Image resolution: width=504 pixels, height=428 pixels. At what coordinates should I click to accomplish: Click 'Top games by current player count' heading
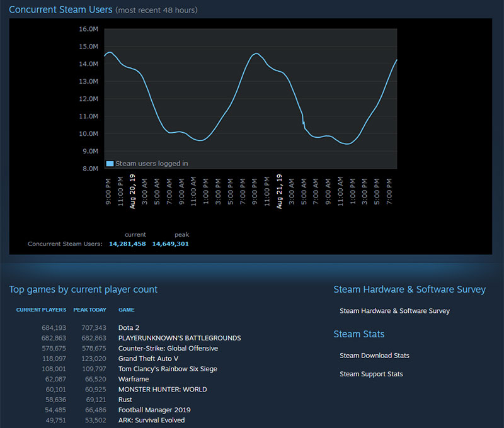(83, 290)
